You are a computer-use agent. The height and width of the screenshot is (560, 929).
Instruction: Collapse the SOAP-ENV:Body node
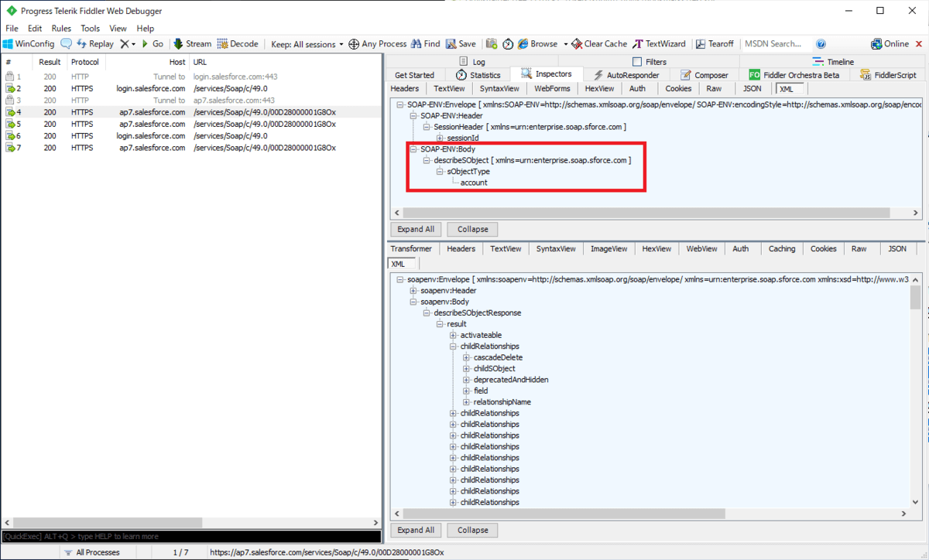tap(413, 149)
